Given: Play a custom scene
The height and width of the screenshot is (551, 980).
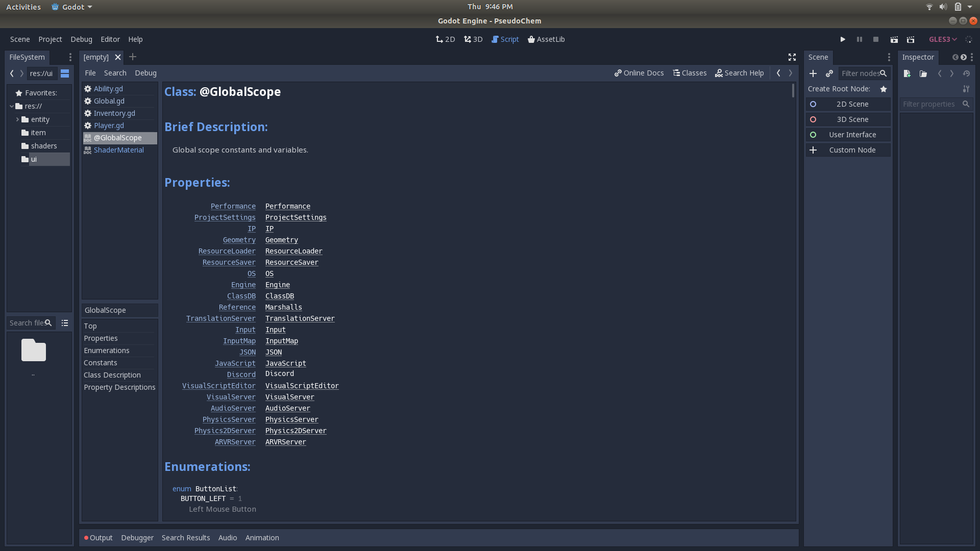Looking at the screenshot, I should [911, 39].
